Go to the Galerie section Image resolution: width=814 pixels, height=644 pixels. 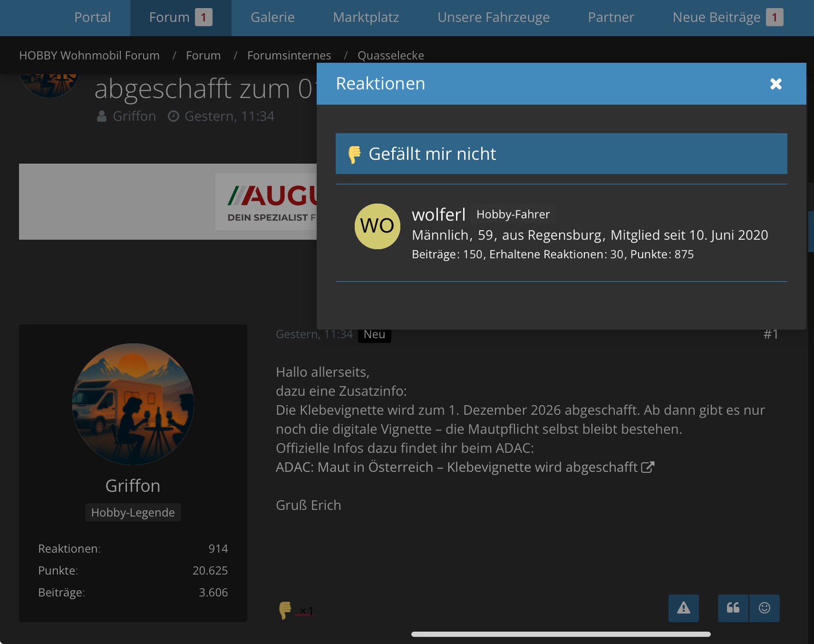click(273, 18)
